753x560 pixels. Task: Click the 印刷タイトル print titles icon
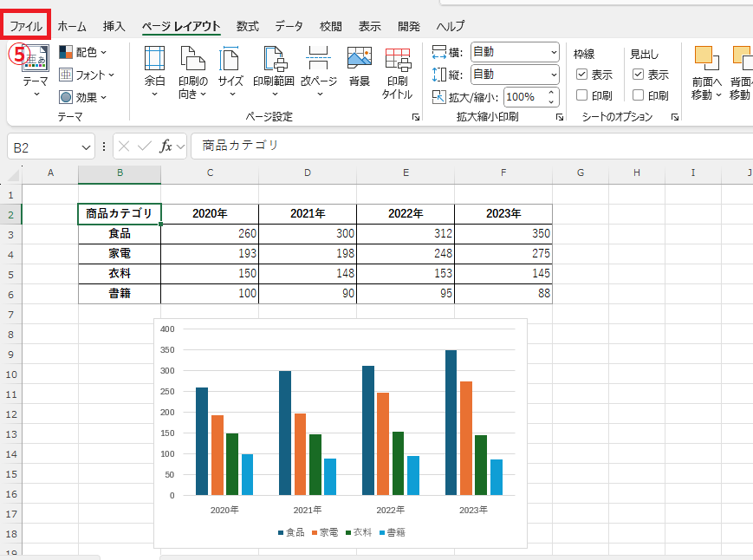(x=398, y=59)
